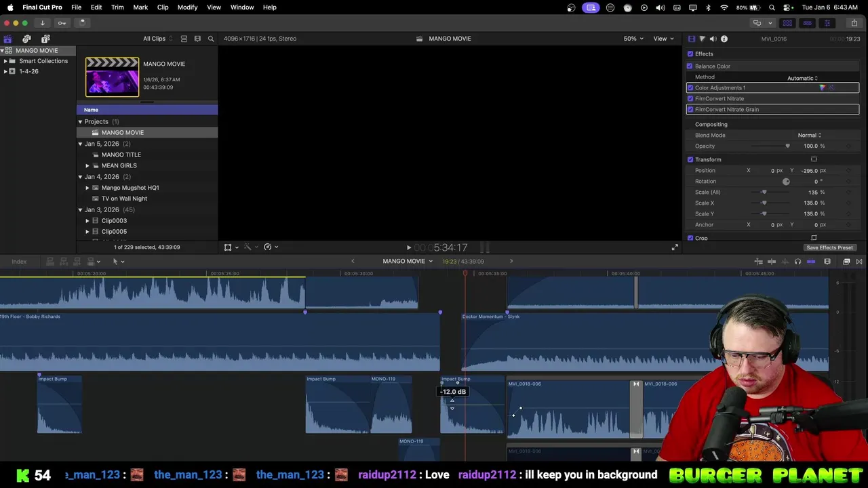Screen dimensions: 868x488
Task: Toggle the Timeline panel visibility
Action: 807,23
